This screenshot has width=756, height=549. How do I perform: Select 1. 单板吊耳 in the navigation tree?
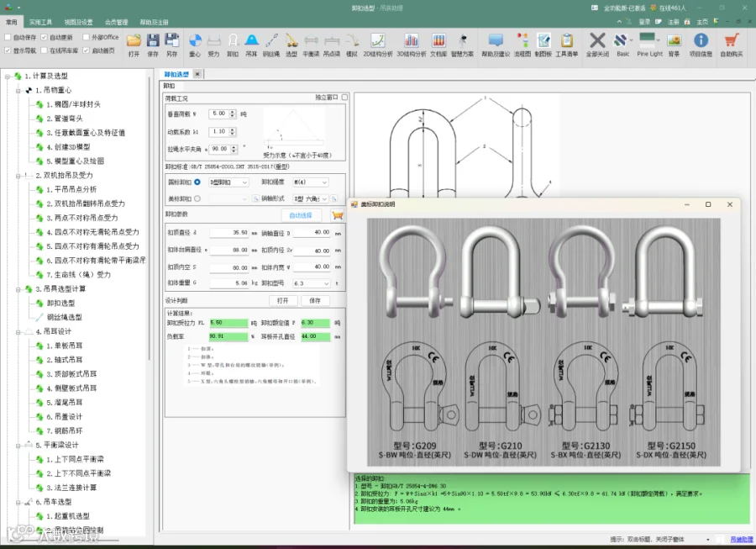(64, 346)
